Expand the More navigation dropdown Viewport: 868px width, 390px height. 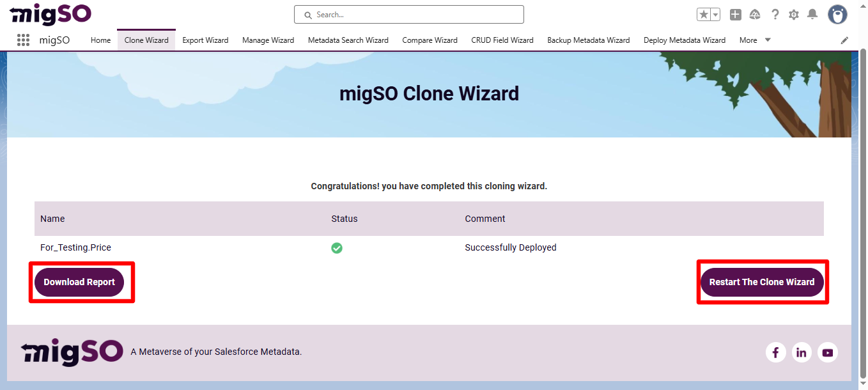coord(755,40)
